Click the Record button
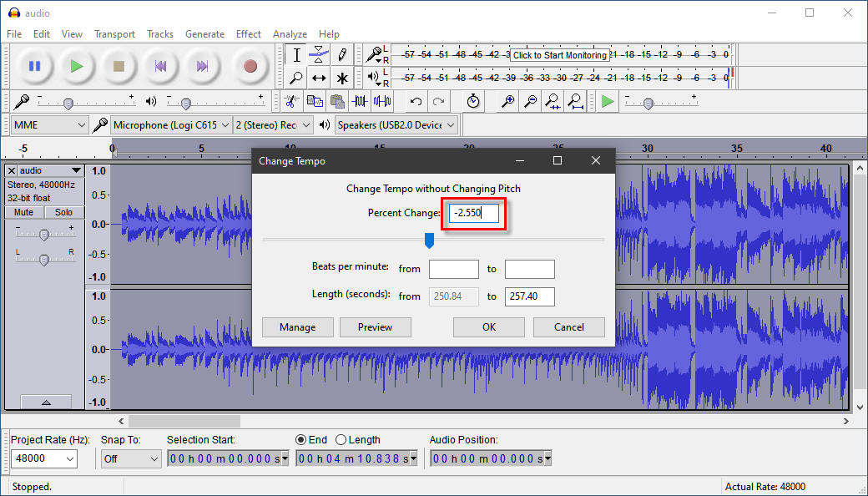Viewport: 868px width, 496px height. coord(250,66)
